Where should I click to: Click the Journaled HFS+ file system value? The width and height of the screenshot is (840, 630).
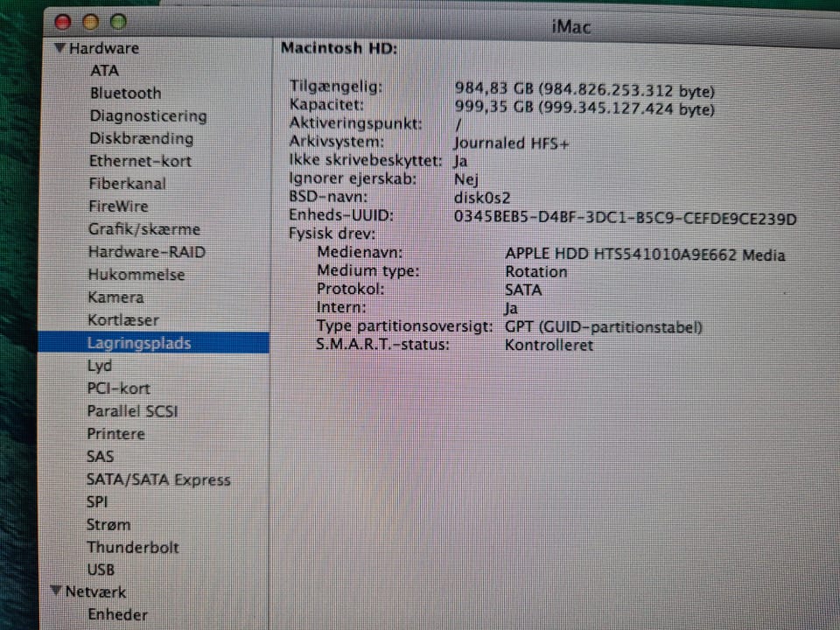[x=510, y=143]
